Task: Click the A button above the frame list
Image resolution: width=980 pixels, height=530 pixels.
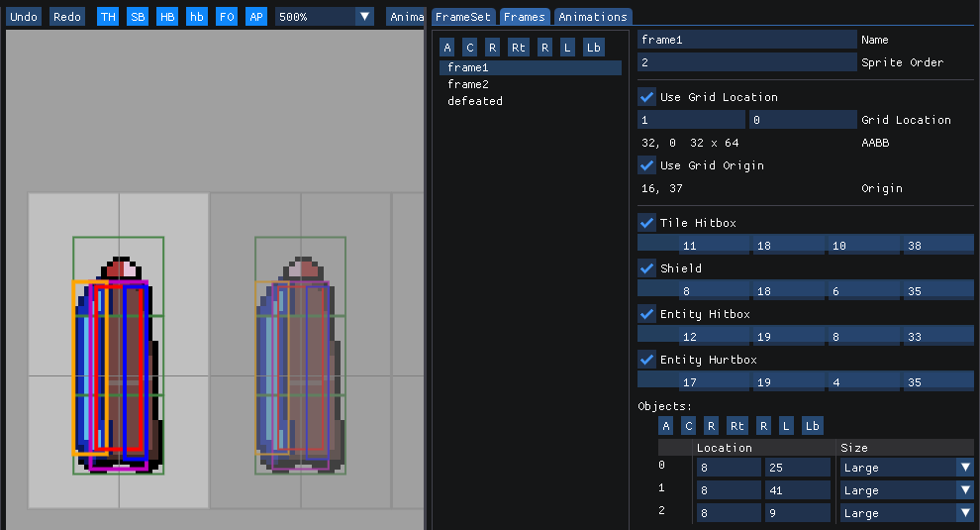Action: coord(446,48)
